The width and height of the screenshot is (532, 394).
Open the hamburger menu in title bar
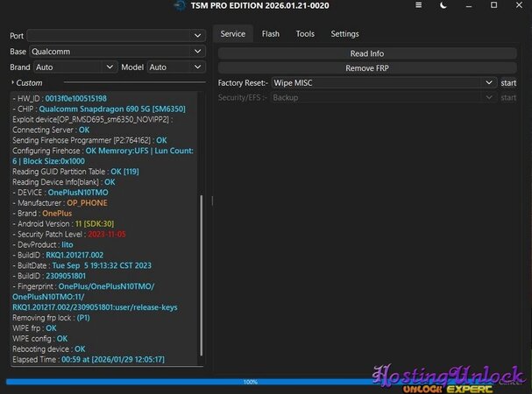click(x=416, y=7)
